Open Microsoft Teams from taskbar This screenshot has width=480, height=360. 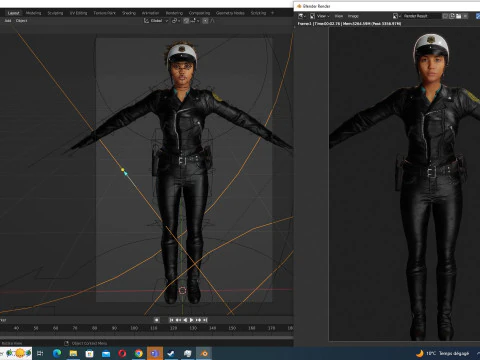(155, 353)
